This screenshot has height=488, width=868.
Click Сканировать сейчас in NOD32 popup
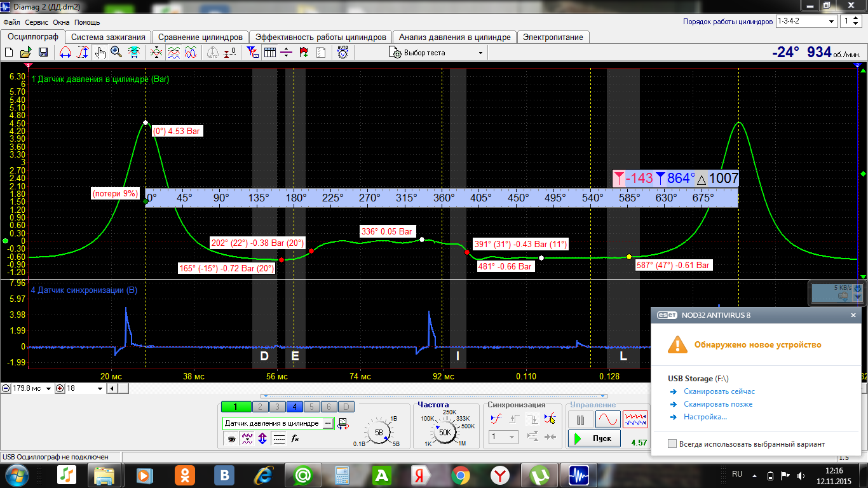coord(719,391)
